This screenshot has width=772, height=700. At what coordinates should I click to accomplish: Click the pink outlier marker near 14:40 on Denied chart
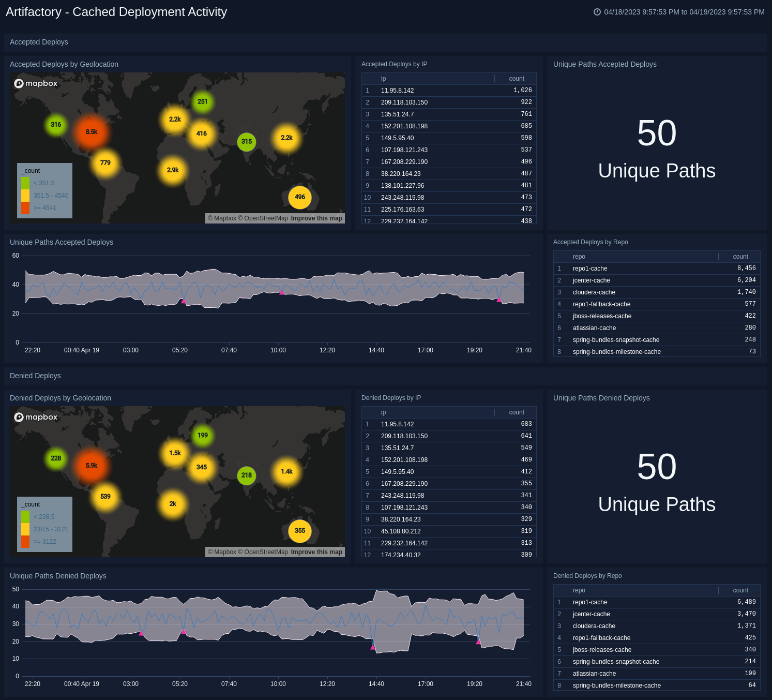pos(373,647)
